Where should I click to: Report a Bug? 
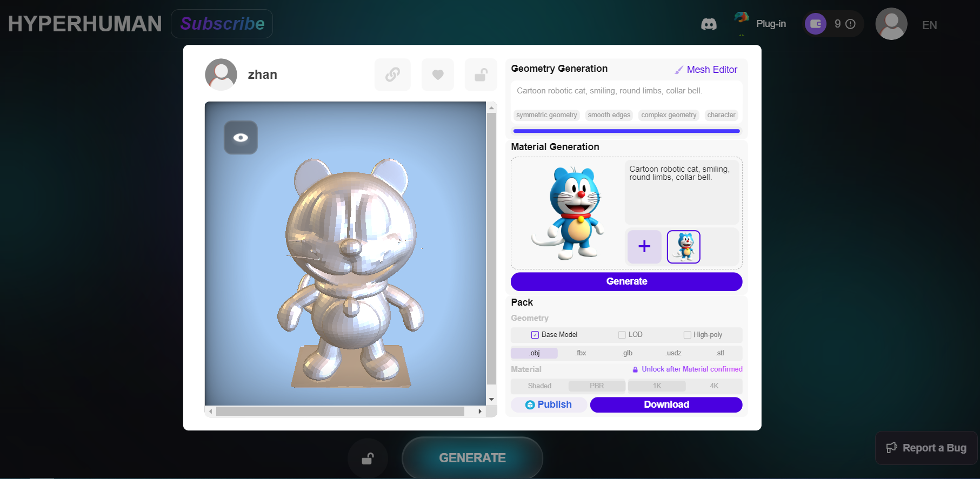click(926, 448)
